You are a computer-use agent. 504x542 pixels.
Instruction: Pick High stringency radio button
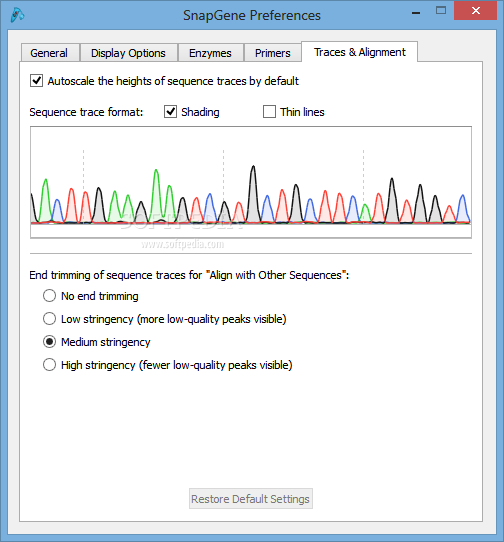click(x=49, y=365)
